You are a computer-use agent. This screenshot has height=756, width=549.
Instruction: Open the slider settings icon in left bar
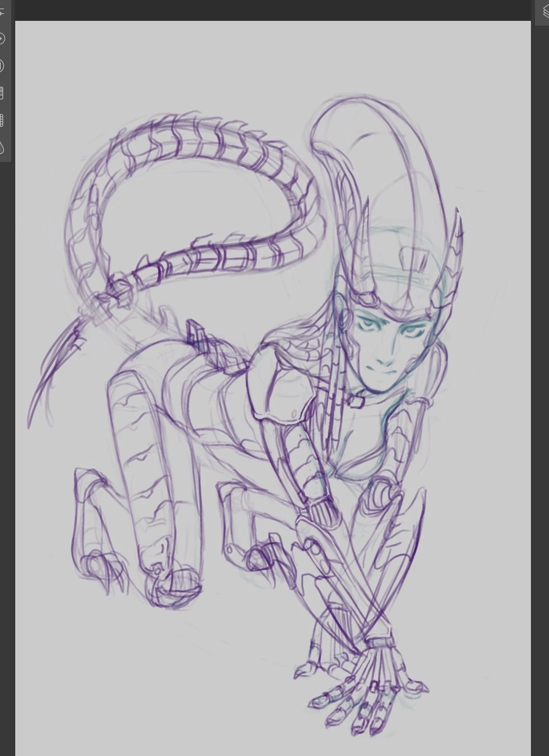(x=2, y=12)
